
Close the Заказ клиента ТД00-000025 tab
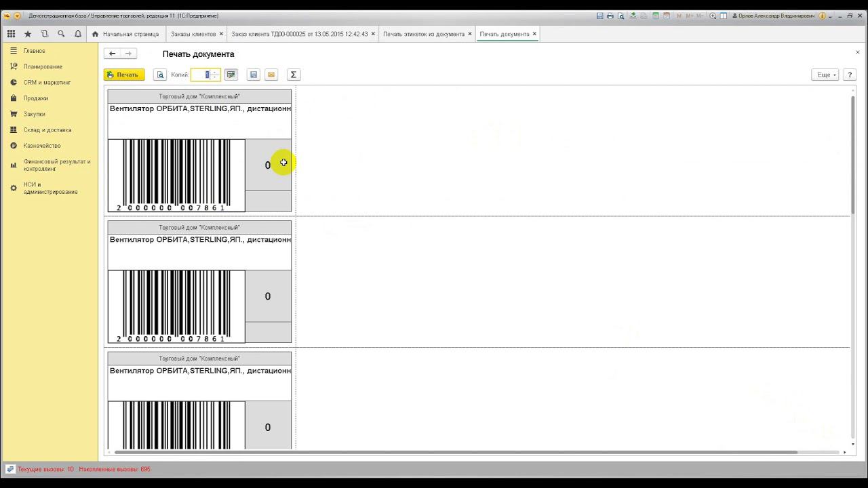tap(373, 34)
